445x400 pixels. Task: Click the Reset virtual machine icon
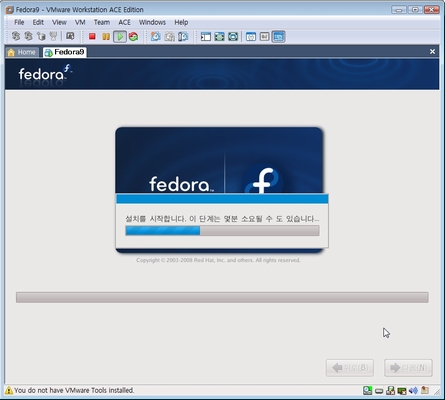point(133,36)
